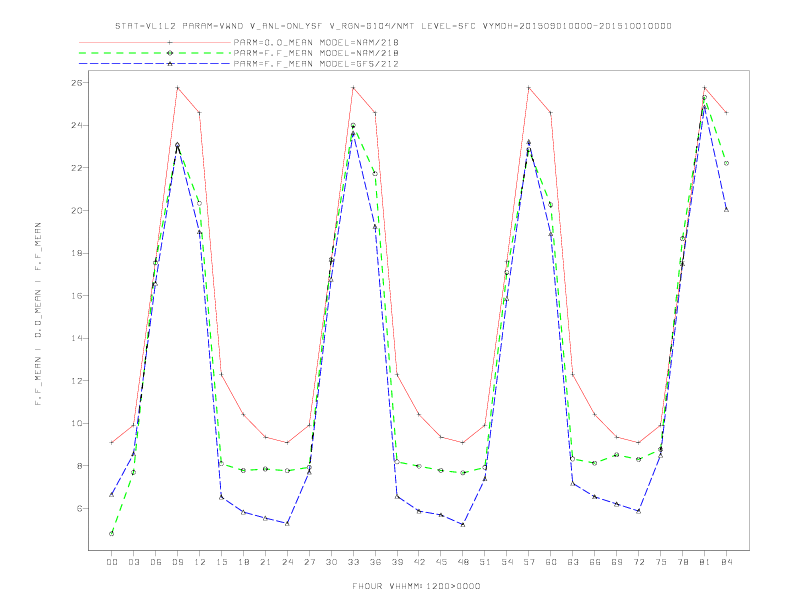Click y-axis tick label 20

(x=77, y=210)
